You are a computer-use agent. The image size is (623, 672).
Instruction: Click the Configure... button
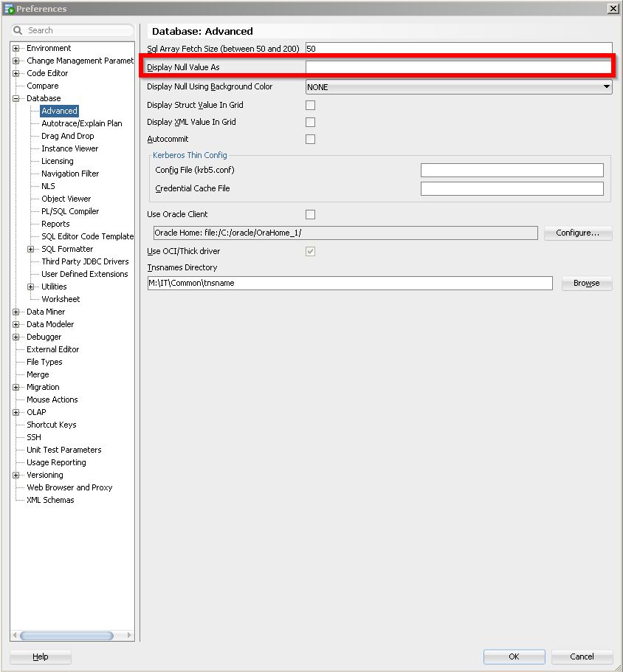[577, 233]
